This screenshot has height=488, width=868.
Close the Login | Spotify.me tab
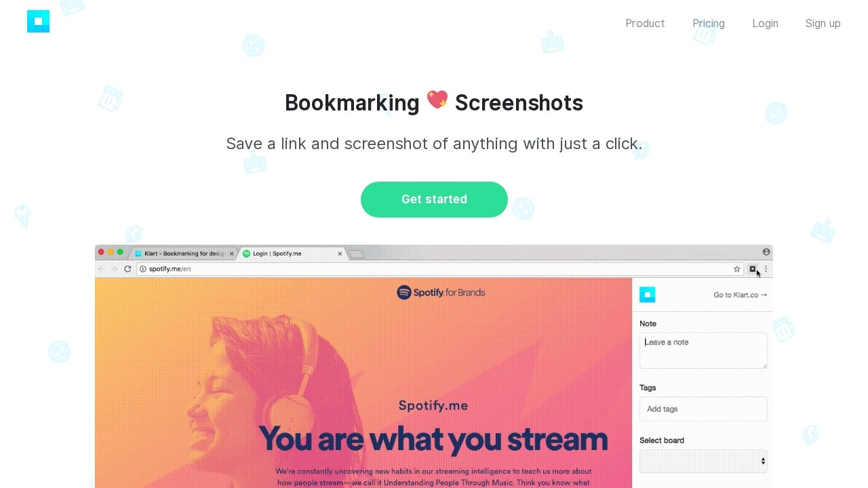(340, 253)
